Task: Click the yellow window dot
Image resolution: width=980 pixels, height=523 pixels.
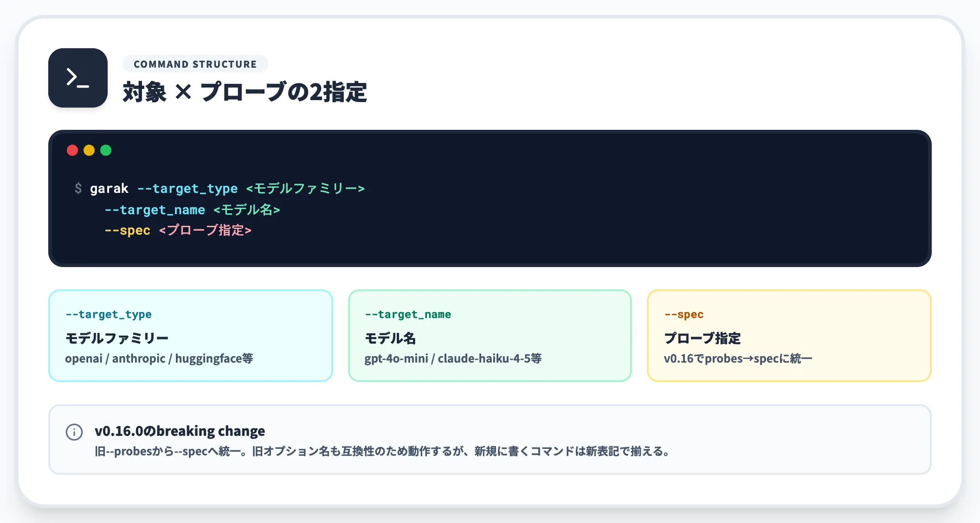Action: [89, 150]
